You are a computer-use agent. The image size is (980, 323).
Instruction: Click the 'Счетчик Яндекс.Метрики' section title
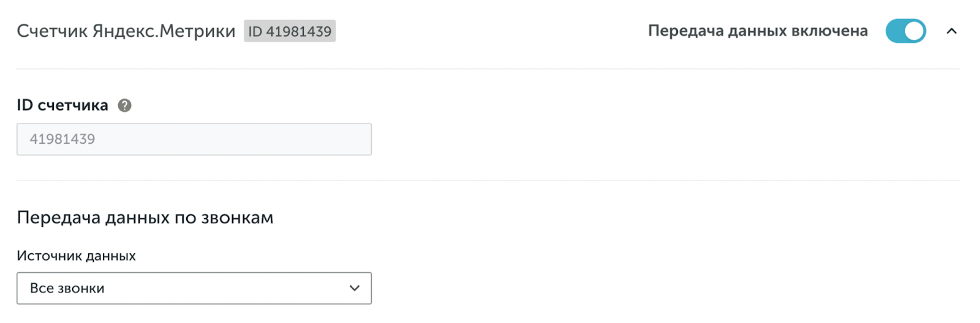[126, 31]
